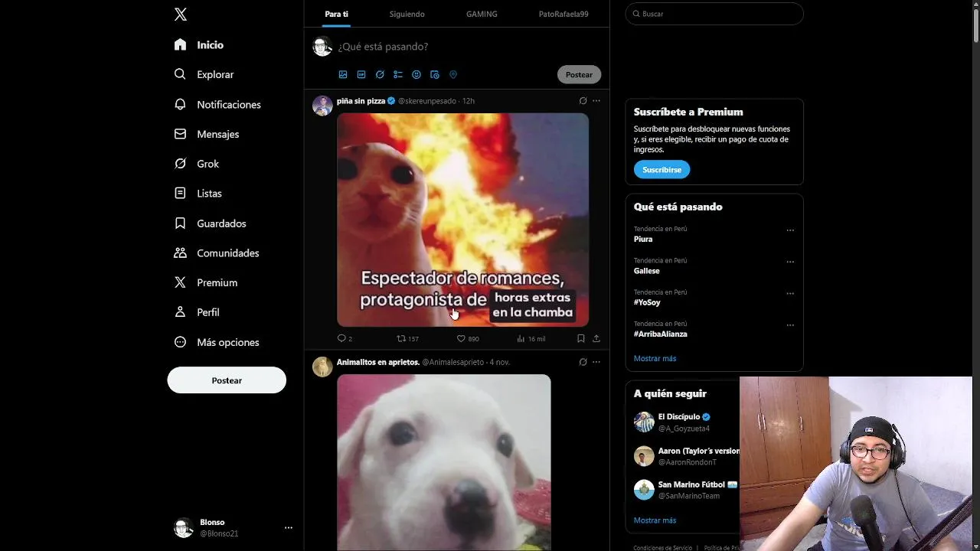Add a GIF in composer
The height and width of the screenshot is (551, 980).
pyautogui.click(x=361, y=74)
